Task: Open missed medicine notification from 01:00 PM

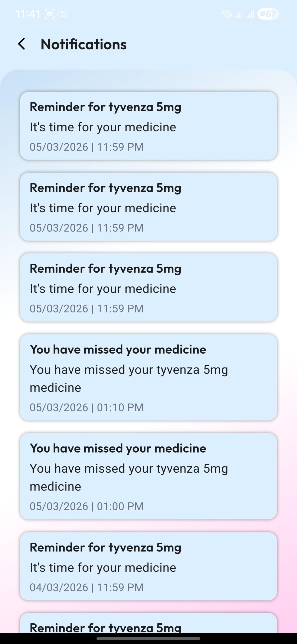Action: pyautogui.click(x=148, y=476)
